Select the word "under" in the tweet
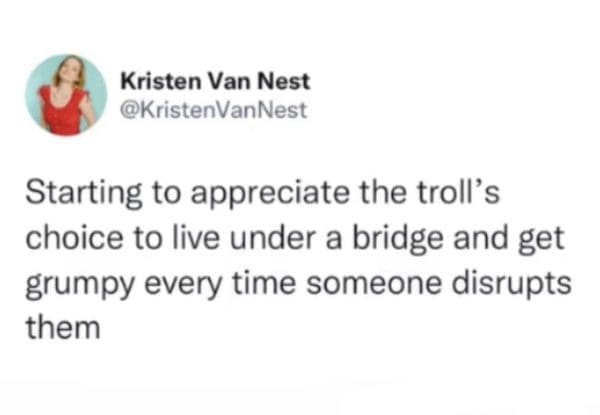The image size is (600, 415). coord(246,241)
